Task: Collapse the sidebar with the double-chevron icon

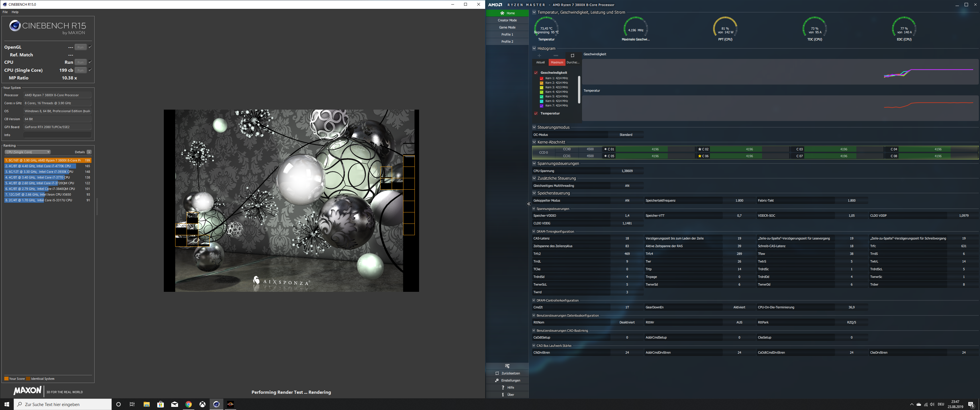Action: pyautogui.click(x=528, y=204)
